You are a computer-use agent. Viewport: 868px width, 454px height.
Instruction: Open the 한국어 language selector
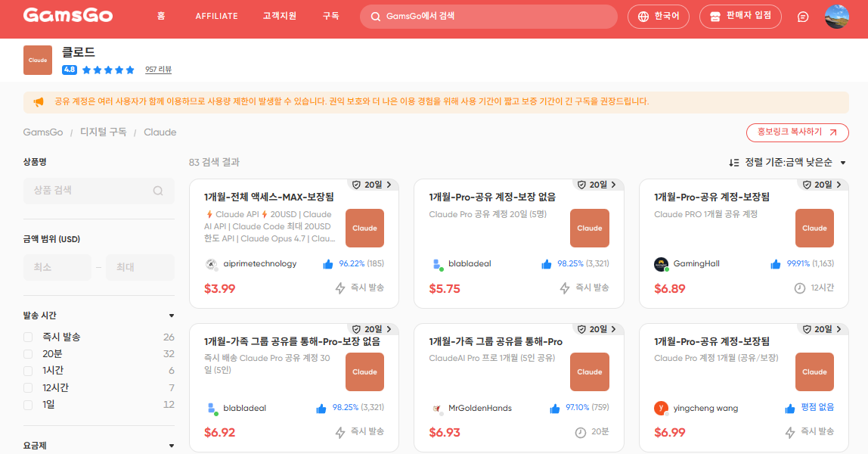[659, 17]
